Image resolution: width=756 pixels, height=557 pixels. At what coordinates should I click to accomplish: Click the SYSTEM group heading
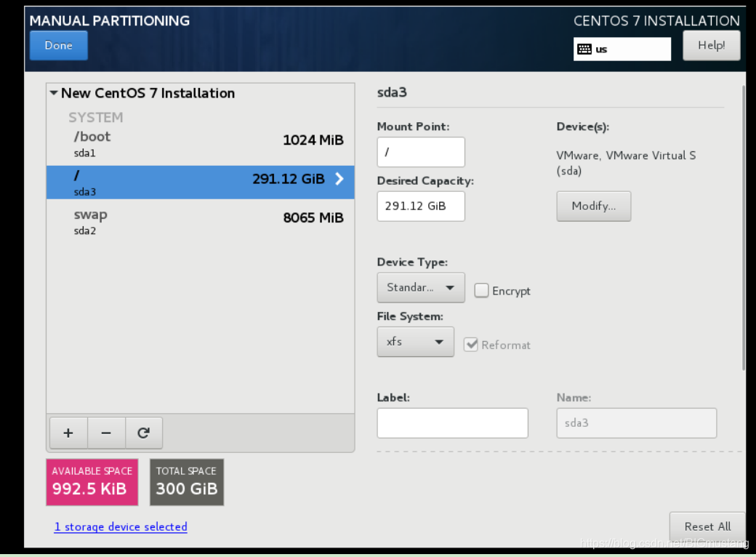click(95, 117)
